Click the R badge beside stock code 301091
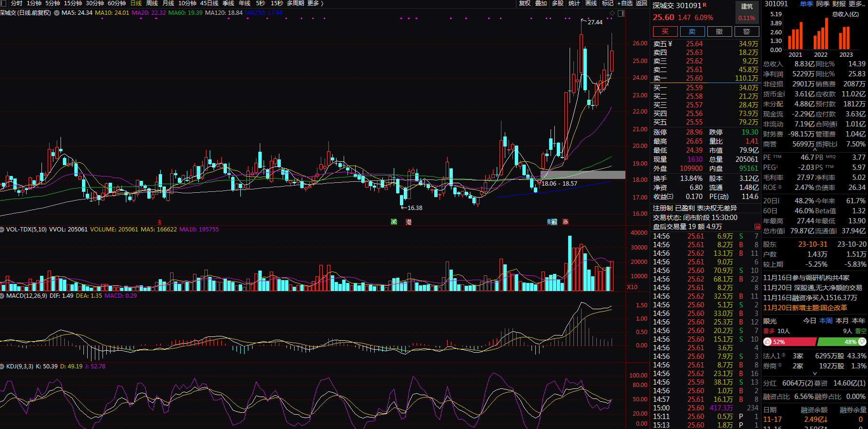 [x=705, y=5]
